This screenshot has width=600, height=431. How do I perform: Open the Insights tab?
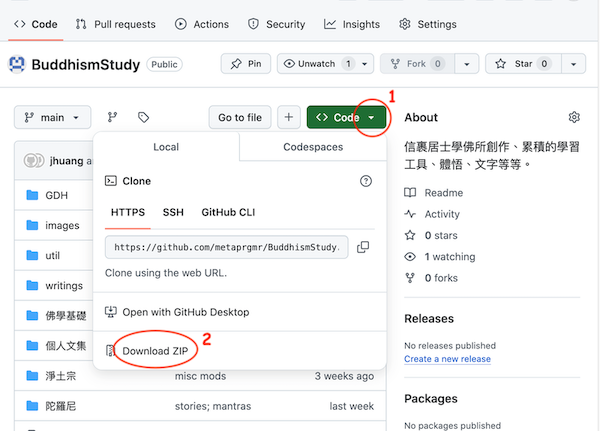coord(352,24)
